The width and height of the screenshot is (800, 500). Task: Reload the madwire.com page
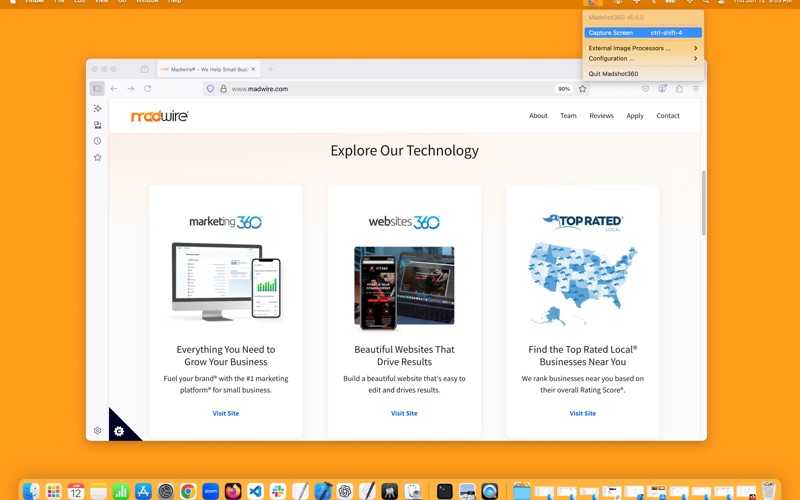pyautogui.click(x=147, y=89)
